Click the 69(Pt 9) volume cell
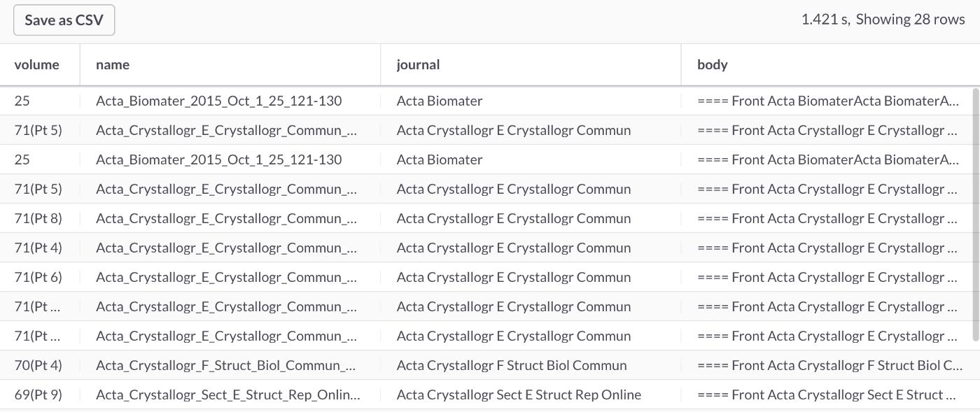This screenshot has height=412, width=980. [x=38, y=395]
